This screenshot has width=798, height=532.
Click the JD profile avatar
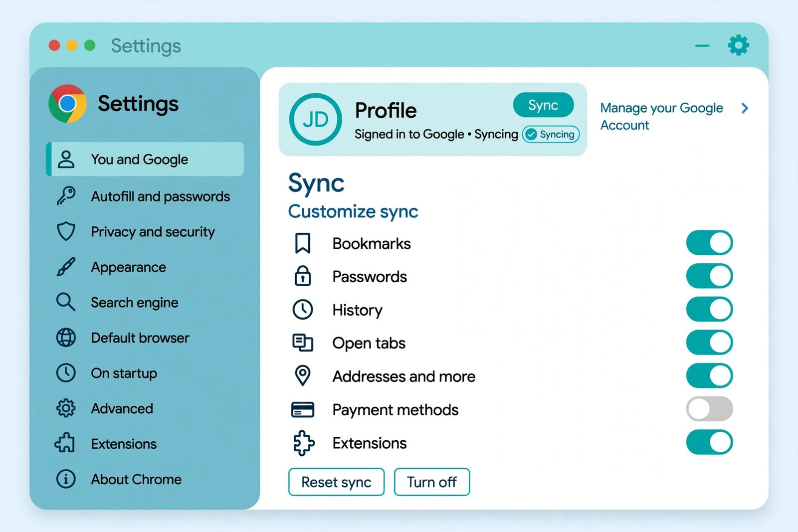point(316,119)
